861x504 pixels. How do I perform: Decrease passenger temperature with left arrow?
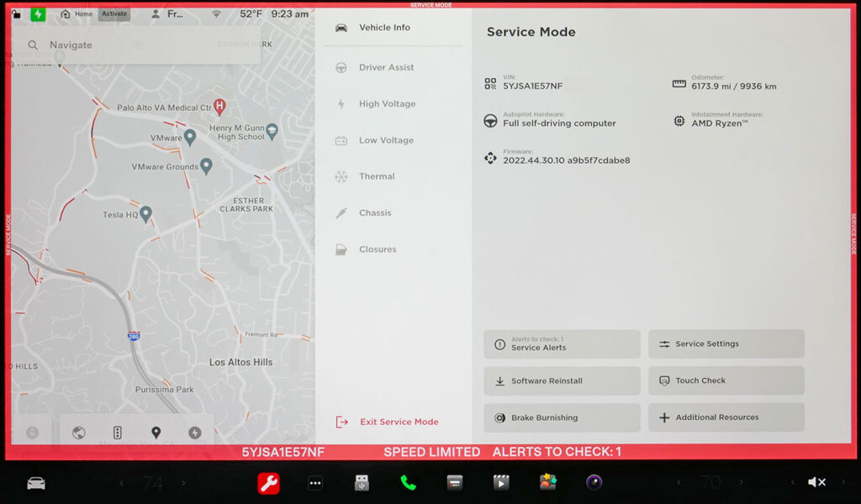pyautogui.click(x=679, y=483)
